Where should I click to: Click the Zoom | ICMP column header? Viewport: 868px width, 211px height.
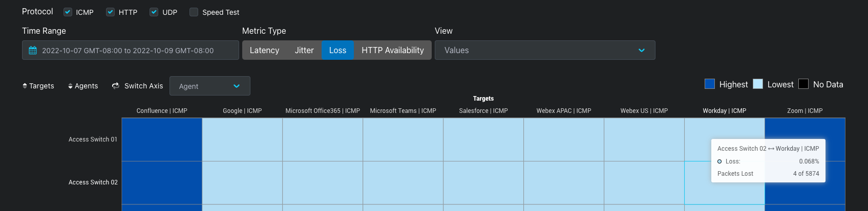pos(805,111)
